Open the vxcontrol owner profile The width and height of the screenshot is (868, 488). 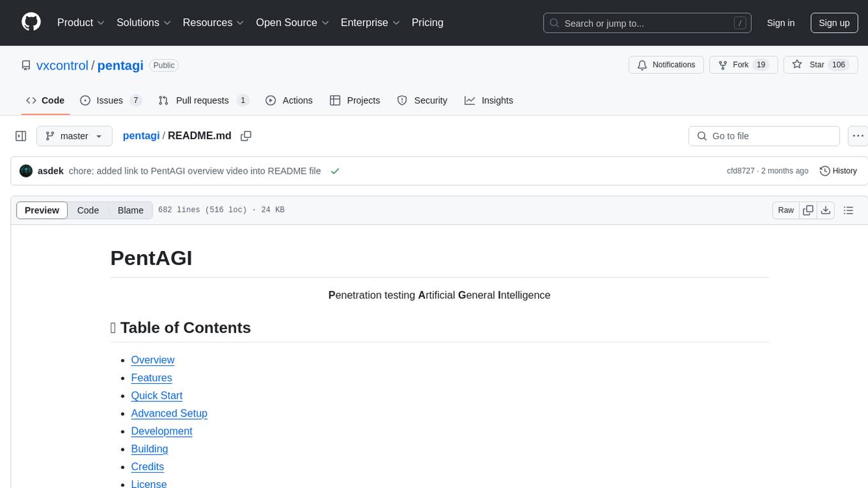point(63,65)
